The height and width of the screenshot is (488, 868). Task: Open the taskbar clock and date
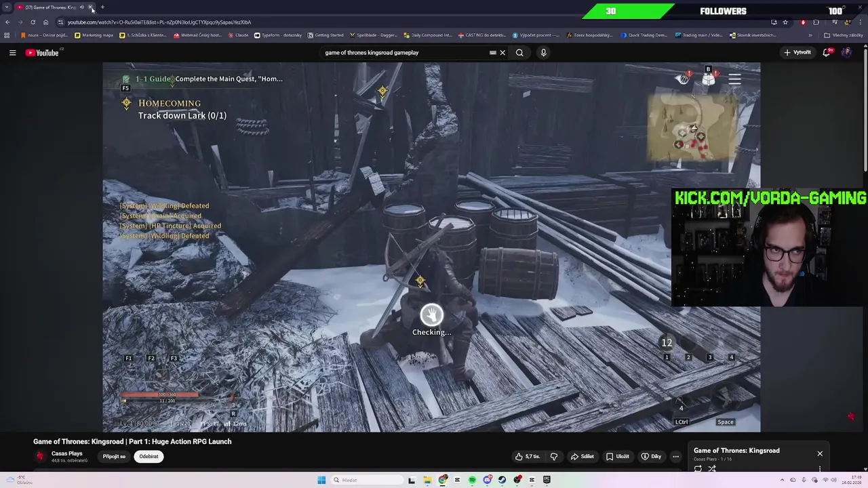tap(850, 480)
